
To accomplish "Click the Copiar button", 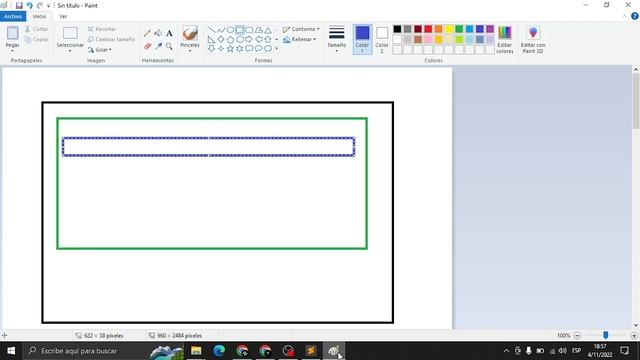I will (36, 39).
